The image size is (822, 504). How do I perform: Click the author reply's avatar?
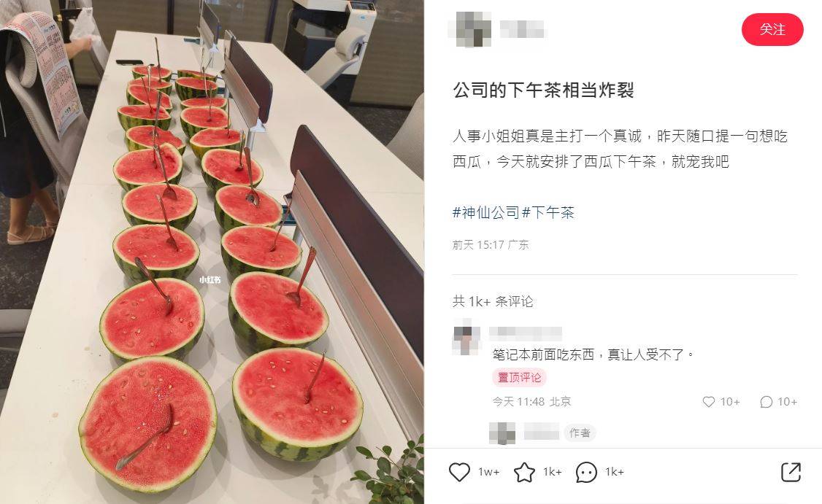click(x=502, y=433)
